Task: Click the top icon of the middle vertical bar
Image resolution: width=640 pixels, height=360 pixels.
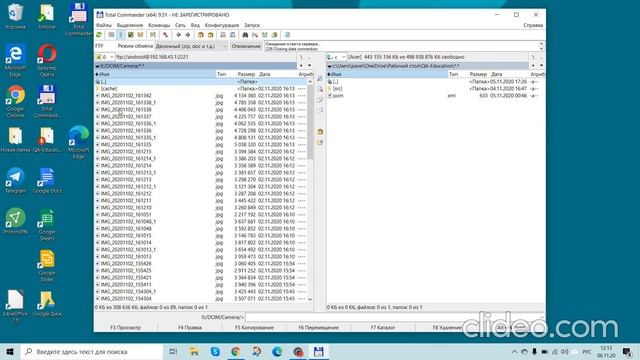Action: (320, 78)
